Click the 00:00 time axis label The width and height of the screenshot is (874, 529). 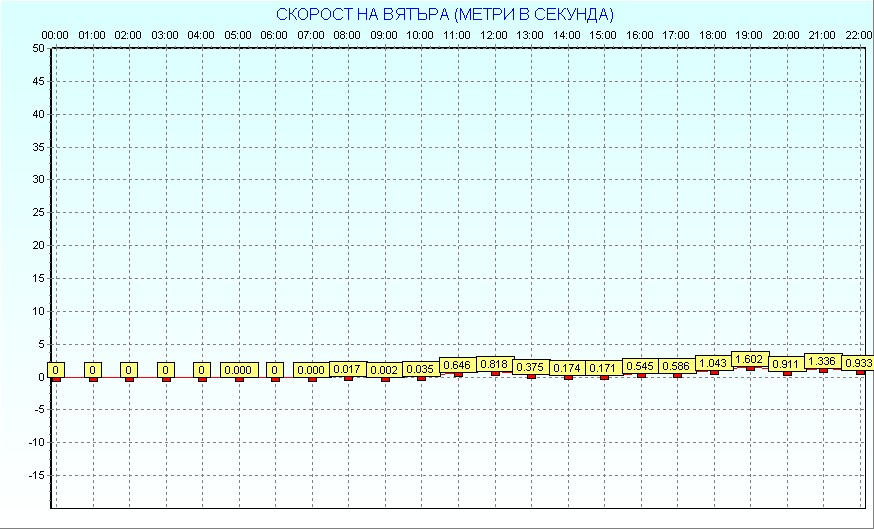55,35
